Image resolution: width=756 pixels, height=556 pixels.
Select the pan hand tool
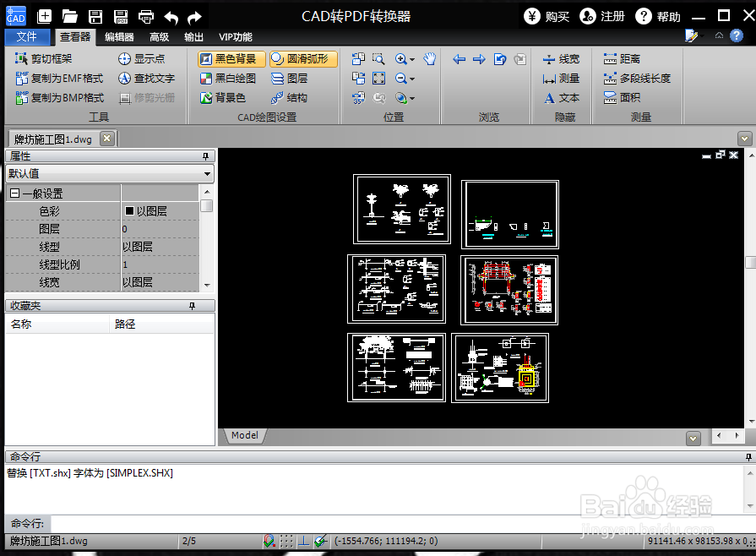click(429, 59)
